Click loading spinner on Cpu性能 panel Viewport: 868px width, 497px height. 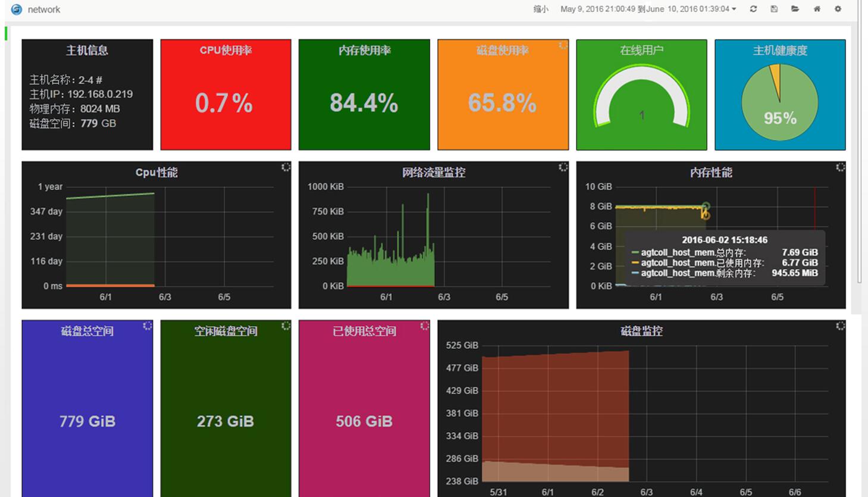coord(286,167)
